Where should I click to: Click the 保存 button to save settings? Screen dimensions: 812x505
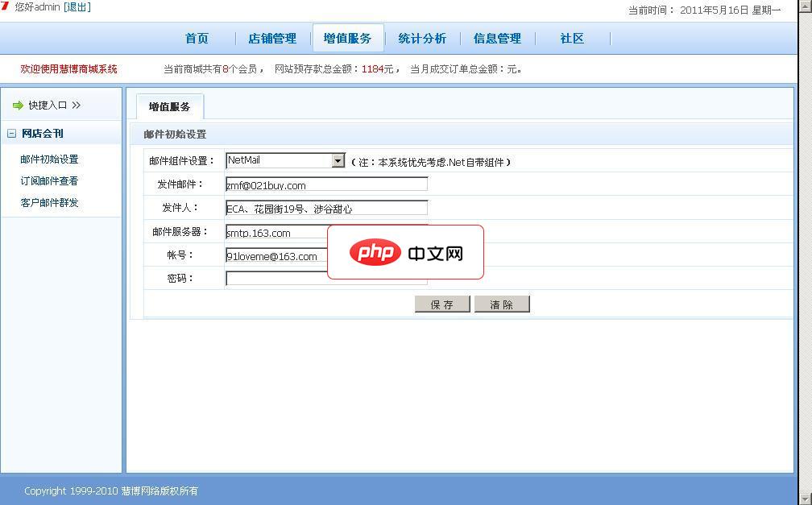pyautogui.click(x=441, y=304)
